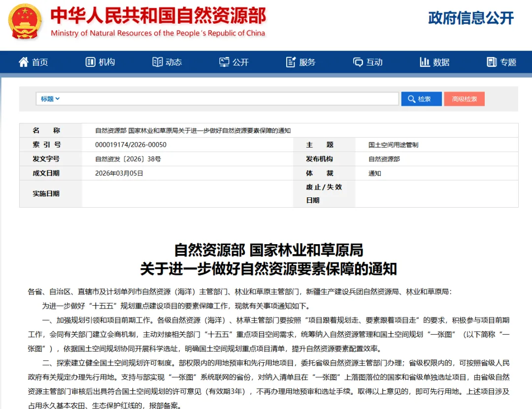Image resolution: width=532 pixels, height=409 pixels.
Task: Click the open book icon beside 动态
Action: (x=158, y=62)
